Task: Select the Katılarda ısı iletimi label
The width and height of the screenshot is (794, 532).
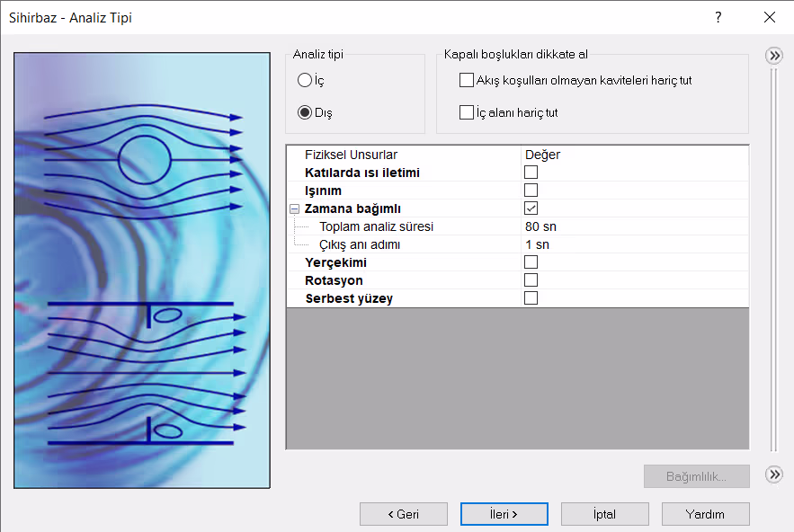Action: point(362,173)
